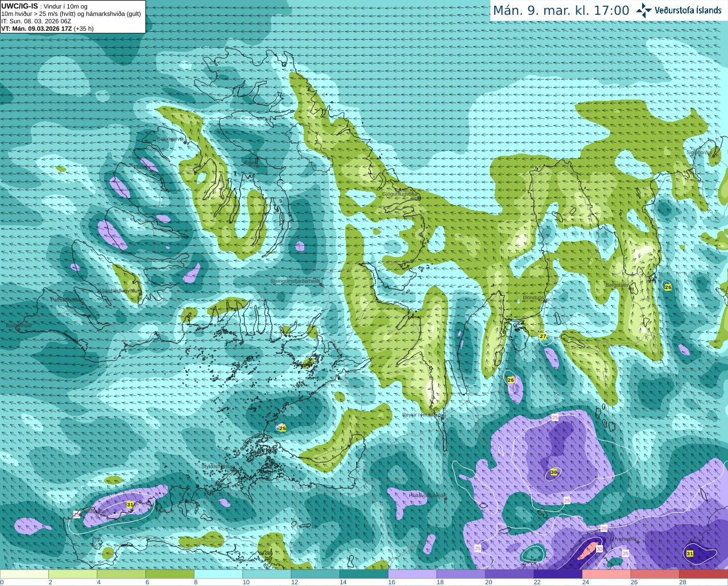Click the VT: Mán. 09.03.2026 17Z line

pyautogui.click(x=47, y=28)
